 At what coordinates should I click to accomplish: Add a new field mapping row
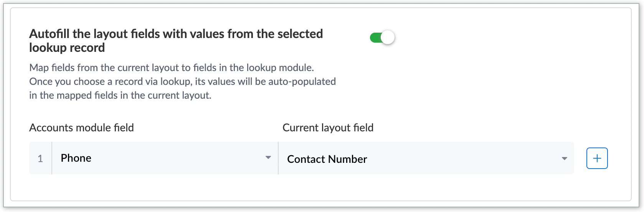pyautogui.click(x=597, y=158)
